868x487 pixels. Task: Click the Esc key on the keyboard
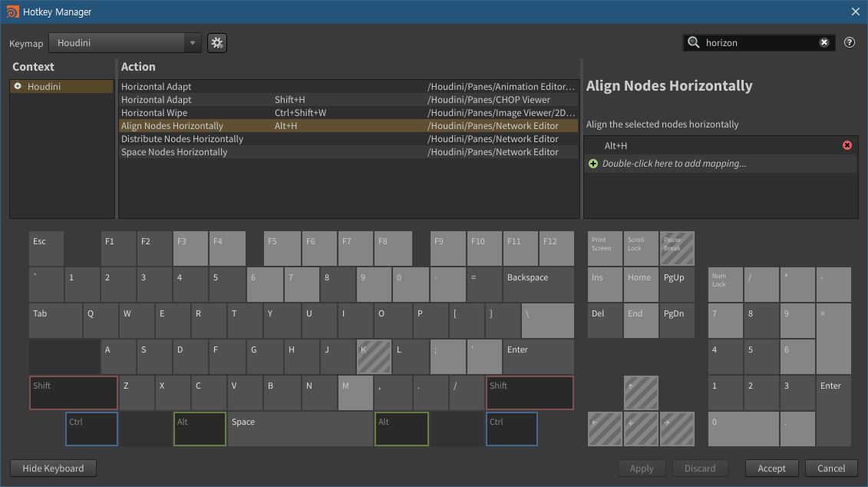click(47, 248)
